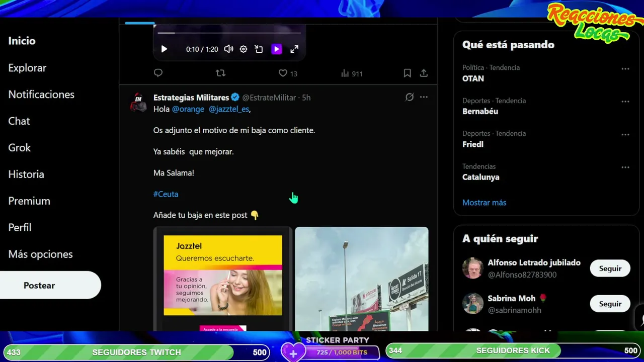Seek along the video progress bar

(229, 33)
